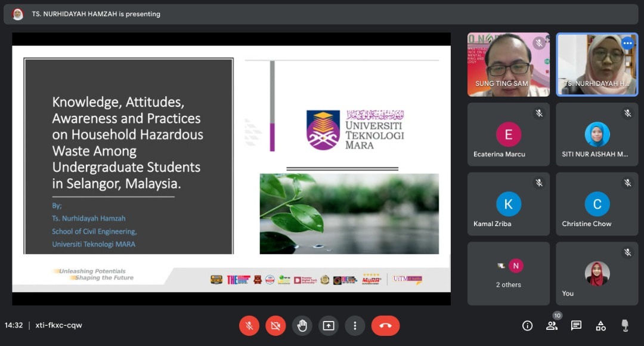Image resolution: width=644 pixels, height=346 pixels.
Task: Select the Christine Chow participant tile
Action: click(597, 204)
